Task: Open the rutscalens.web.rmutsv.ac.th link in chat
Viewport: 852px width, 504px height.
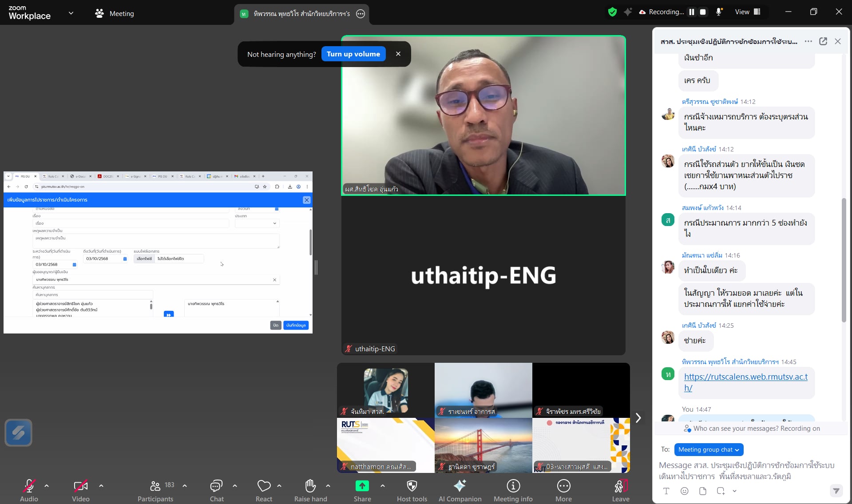Action: pyautogui.click(x=745, y=382)
